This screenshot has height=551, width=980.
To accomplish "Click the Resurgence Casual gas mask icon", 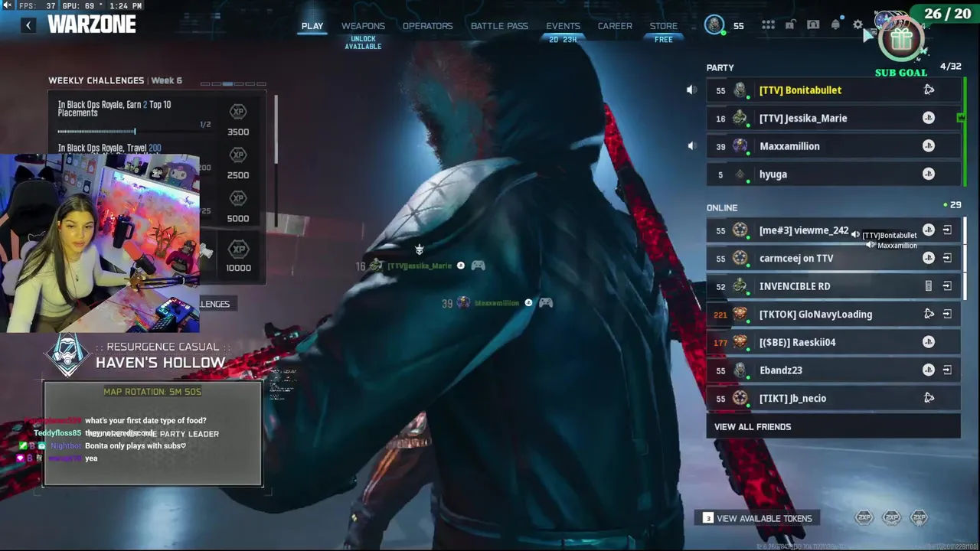I will 68,354.
